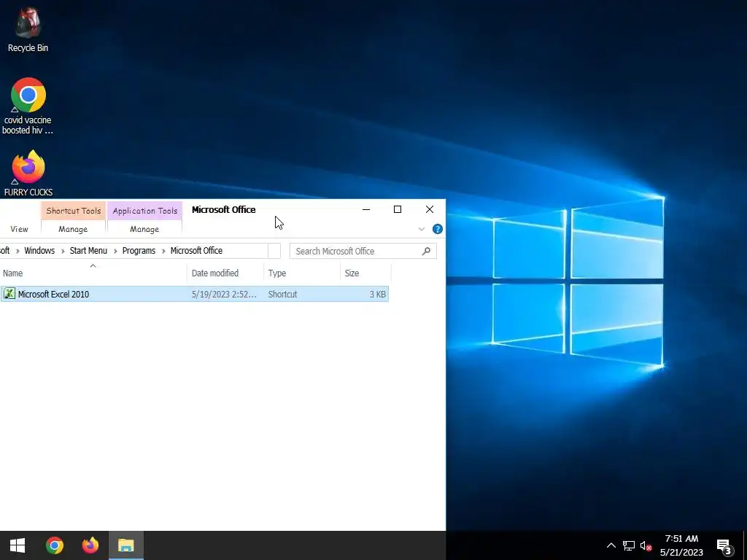Expand the breadcrumb arrow after Programs
This screenshot has height=560, width=747.
tap(163, 251)
